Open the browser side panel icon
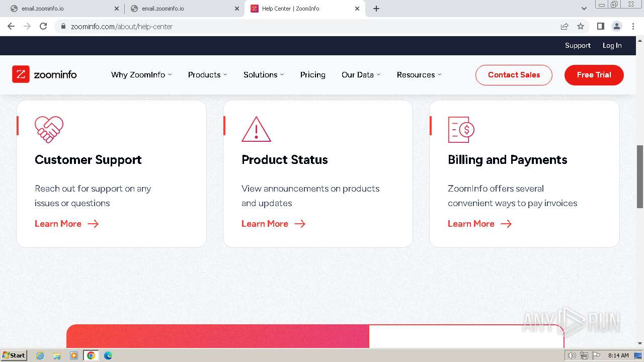This screenshot has width=644, height=362. [600, 26]
